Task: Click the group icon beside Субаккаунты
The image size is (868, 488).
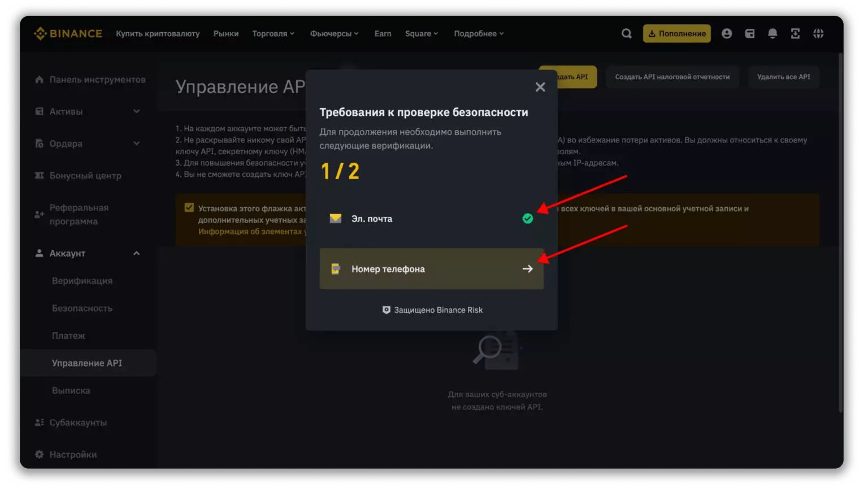Action: (x=39, y=422)
